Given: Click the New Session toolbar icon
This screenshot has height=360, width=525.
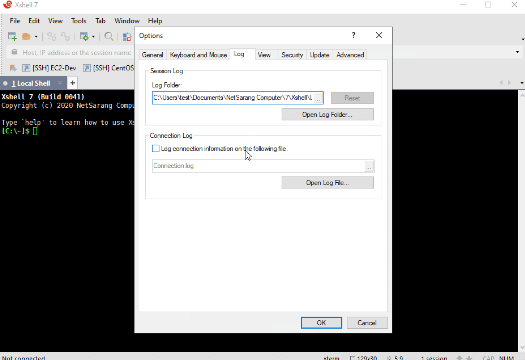Looking at the screenshot, I should click(x=12, y=36).
